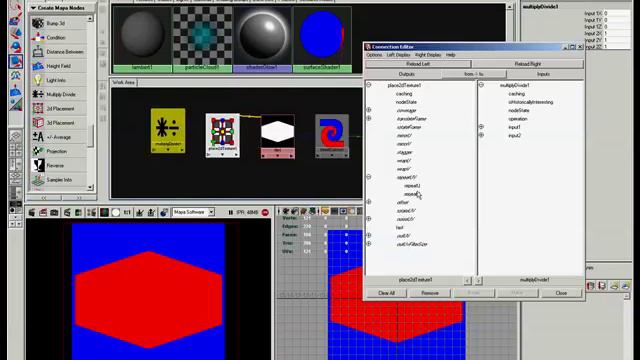The image size is (640, 360).
Task: Select the shaderGlow1 swatch
Action: point(262,39)
